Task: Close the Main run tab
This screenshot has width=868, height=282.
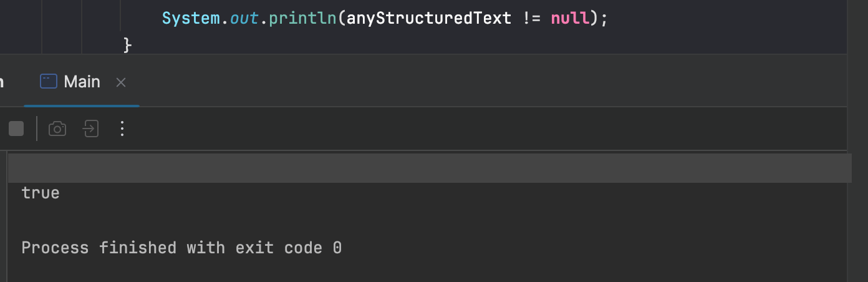Action: (x=122, y=82)
